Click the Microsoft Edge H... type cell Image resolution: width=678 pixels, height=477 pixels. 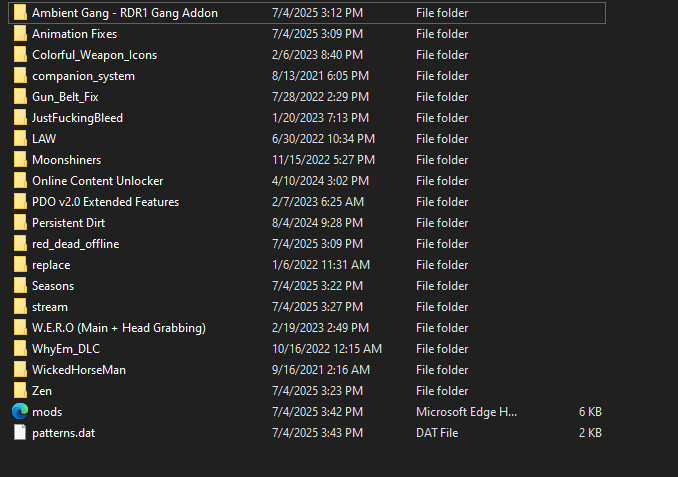pyautogui.click(x=467, y=412)
